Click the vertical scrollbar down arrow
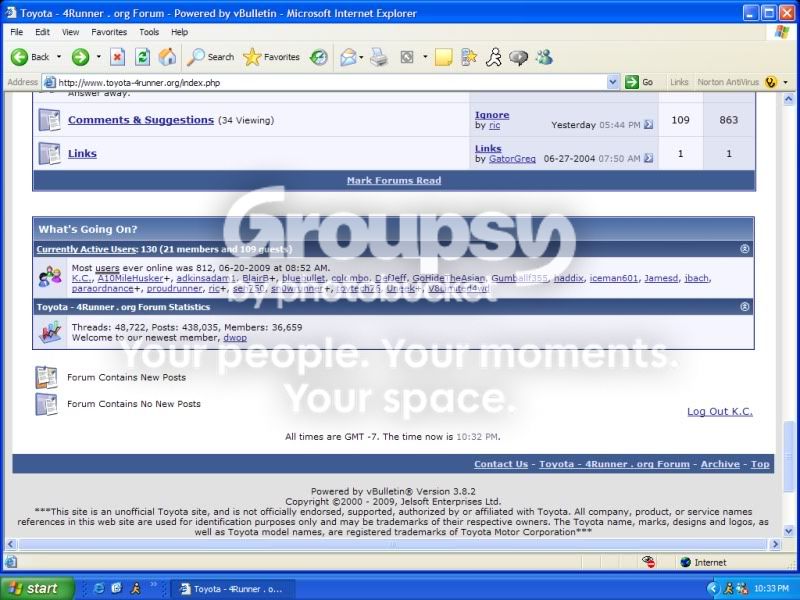This screenshot has width=800, height=600. tap(789, 532)
